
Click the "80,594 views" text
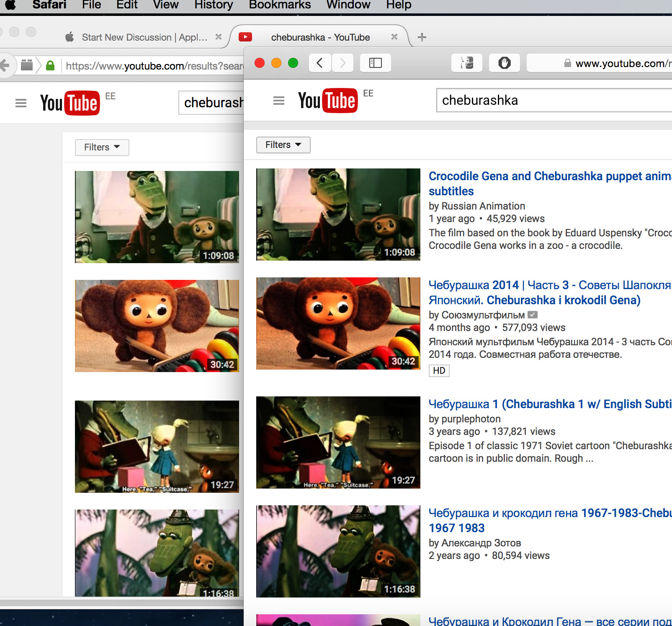pos(521,556)
